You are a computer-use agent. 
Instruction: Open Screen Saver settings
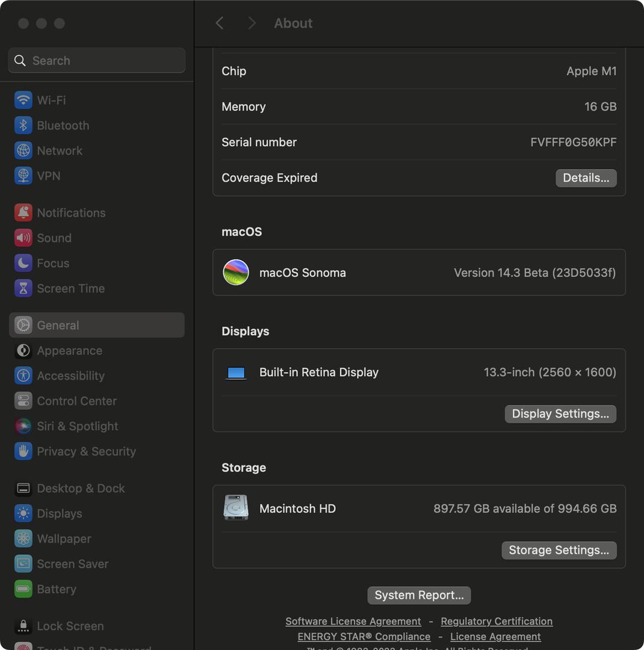point(97,564)
